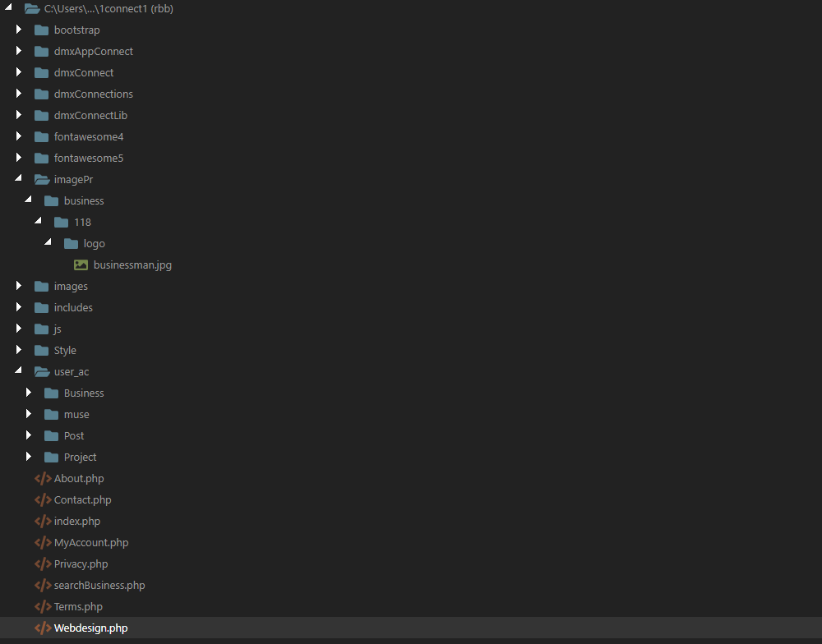Click the open folder icon of root path
822x644 pixels.
coord(32,9)
